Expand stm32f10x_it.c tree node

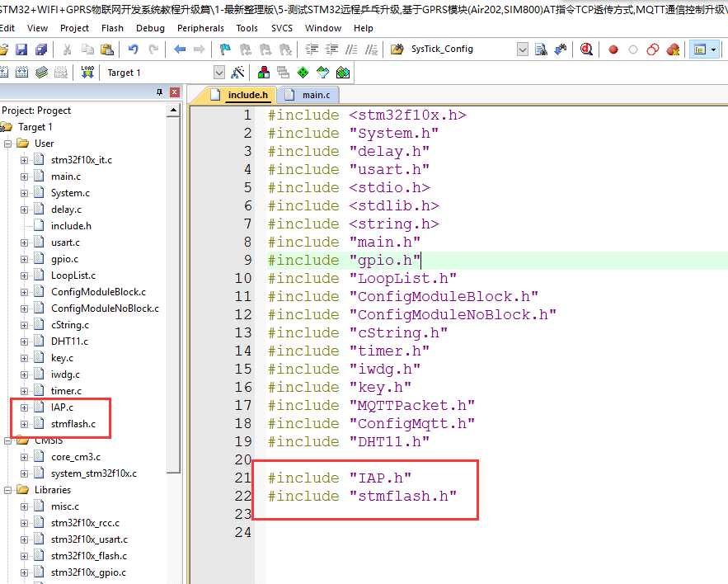[24, 160]
